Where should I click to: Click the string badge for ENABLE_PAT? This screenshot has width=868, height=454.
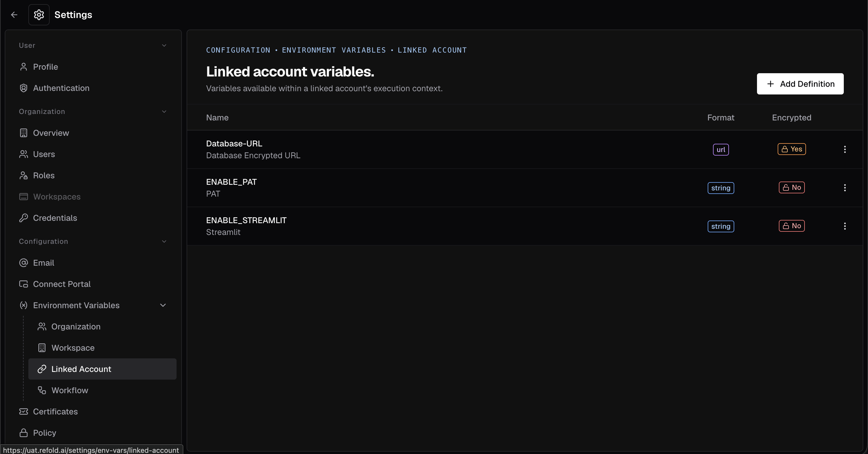click(x=721, y=188)
